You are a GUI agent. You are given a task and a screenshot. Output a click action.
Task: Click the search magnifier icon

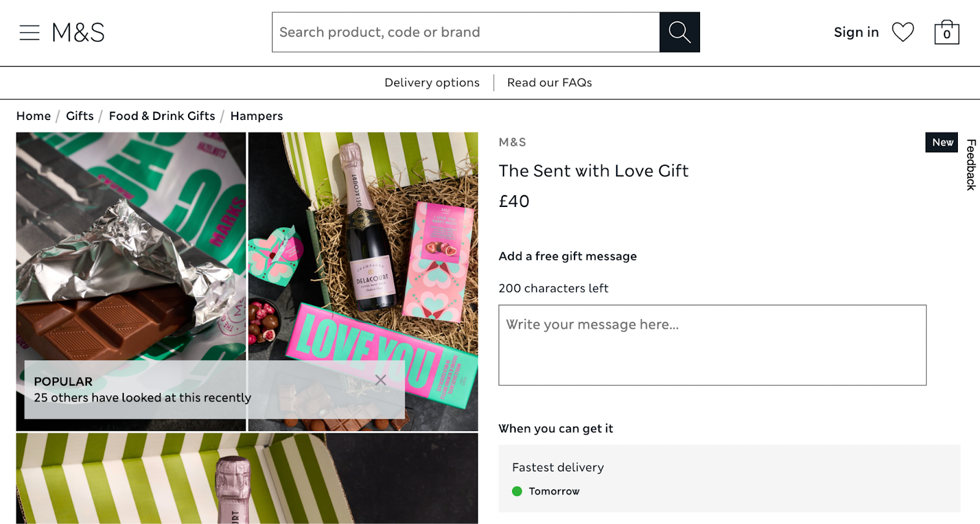(x=679, y=32)
